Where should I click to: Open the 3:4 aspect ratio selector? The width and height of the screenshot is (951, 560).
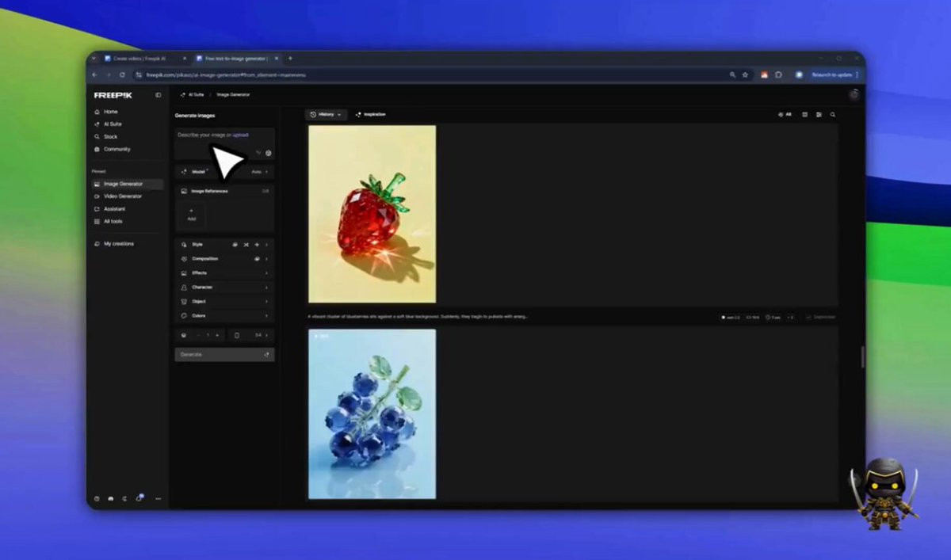point(252,335)
